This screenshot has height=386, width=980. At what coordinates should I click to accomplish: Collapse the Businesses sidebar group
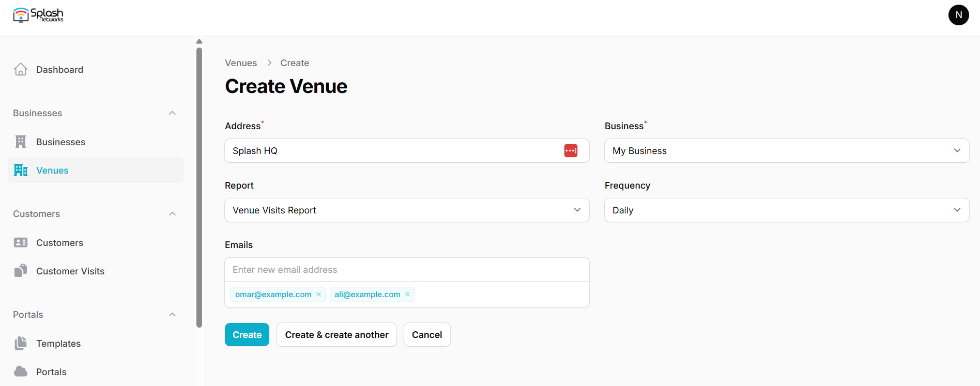(173, 113)
